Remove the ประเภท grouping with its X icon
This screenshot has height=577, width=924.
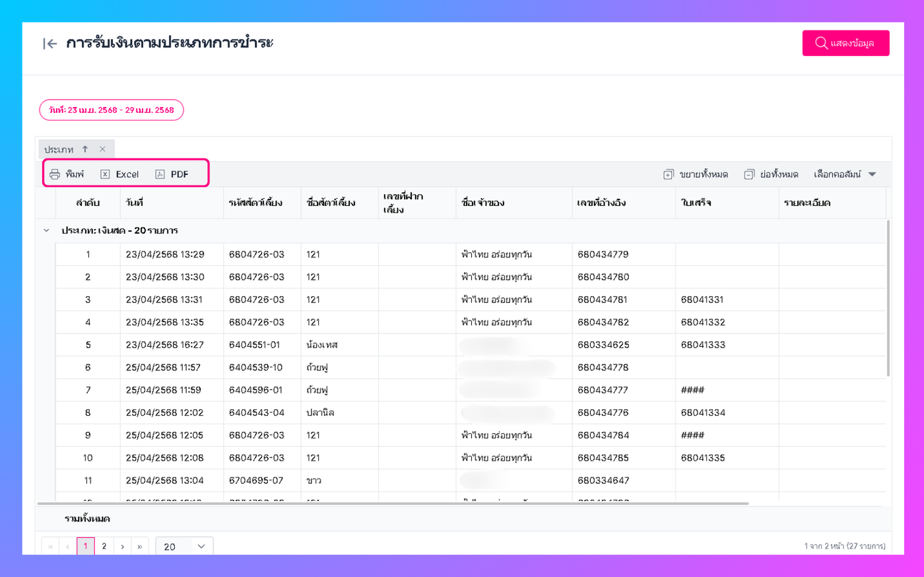[102, 149]
